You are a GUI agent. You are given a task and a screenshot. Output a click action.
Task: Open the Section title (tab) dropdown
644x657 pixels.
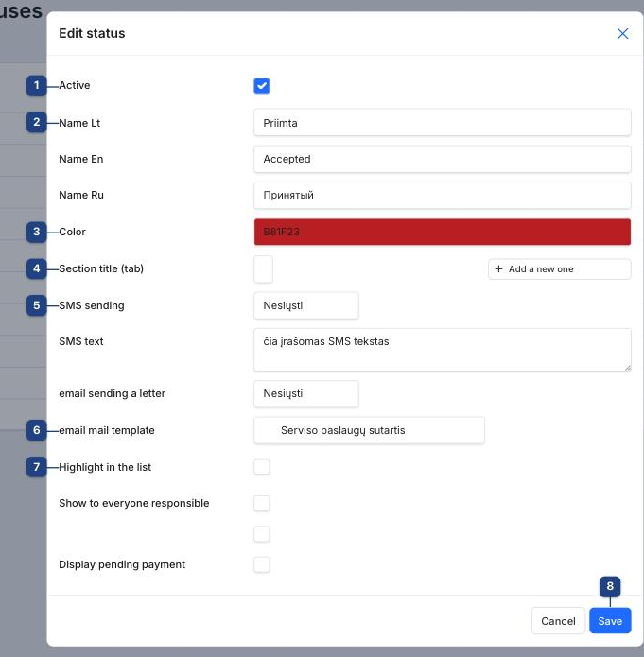click(x=263, y=269)
